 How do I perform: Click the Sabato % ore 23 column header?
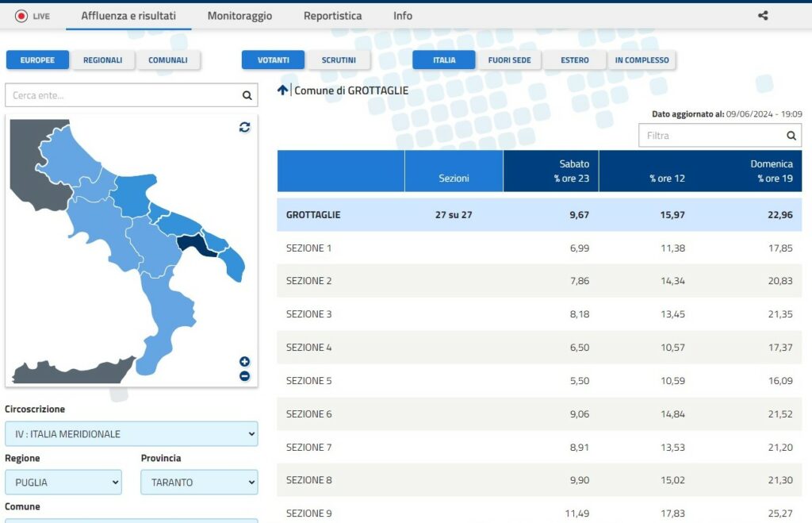coord(551,171)
